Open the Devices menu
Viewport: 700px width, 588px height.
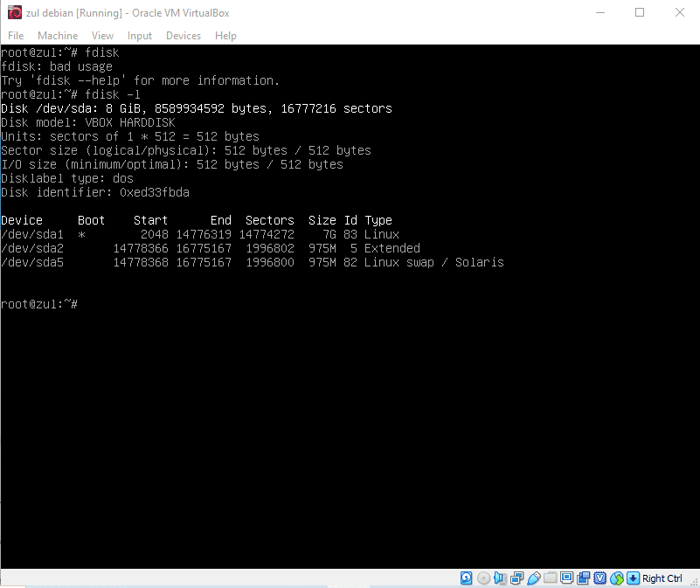(x=183, y=36)
